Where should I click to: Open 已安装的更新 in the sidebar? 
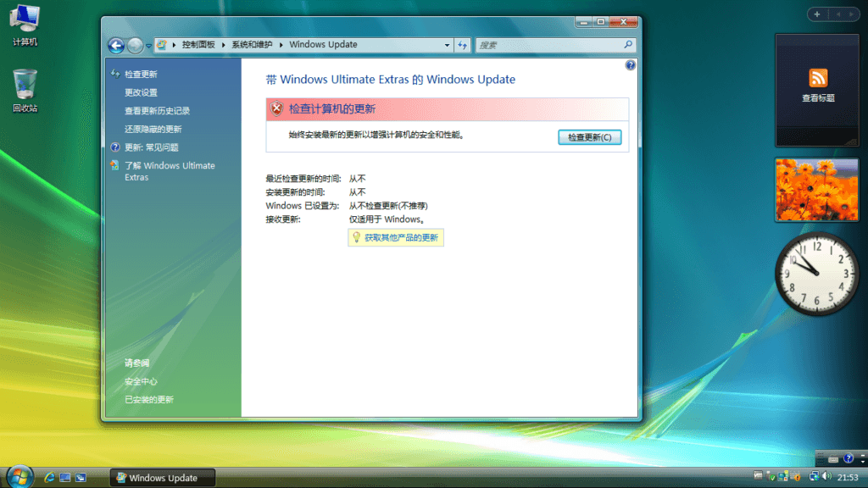coord(149,400)
